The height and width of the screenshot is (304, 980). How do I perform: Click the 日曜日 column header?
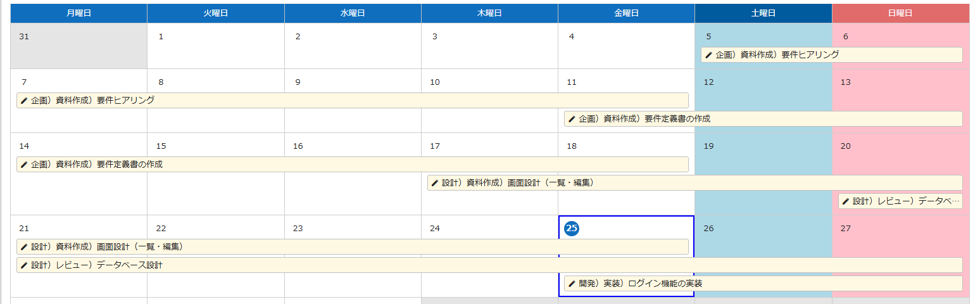click(x=901, y=13)
